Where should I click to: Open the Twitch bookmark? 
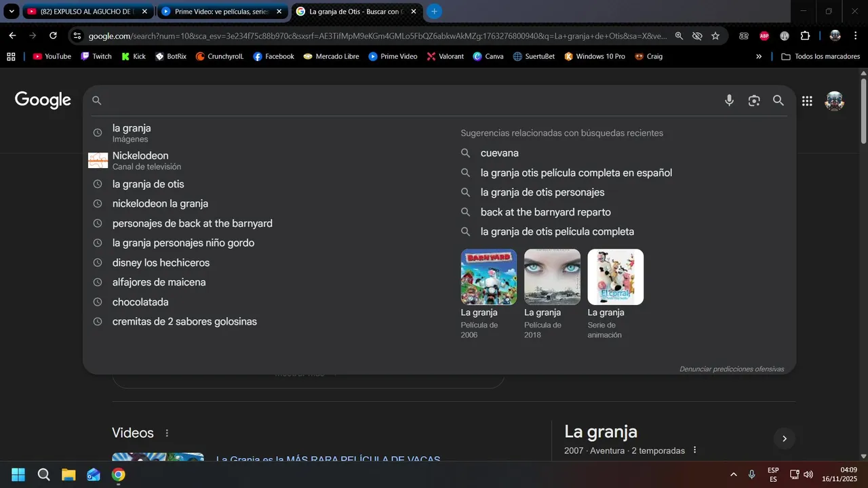[96, 56]
